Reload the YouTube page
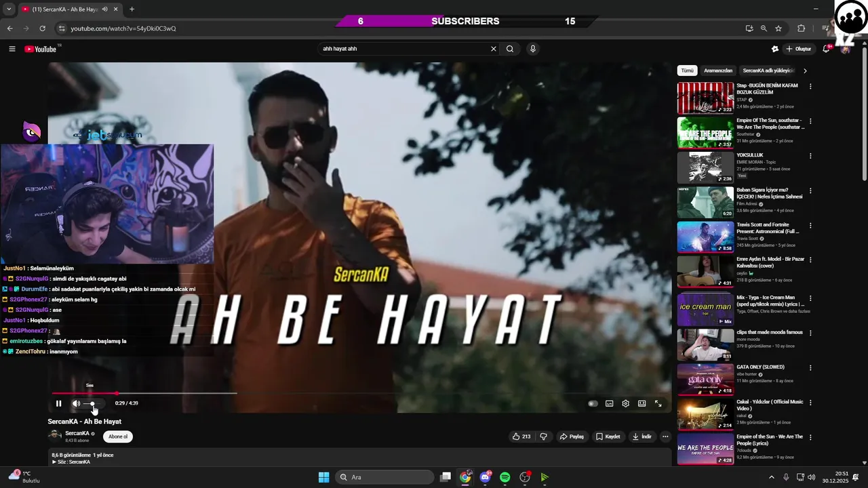868x488 pixels. coord(42,28)
